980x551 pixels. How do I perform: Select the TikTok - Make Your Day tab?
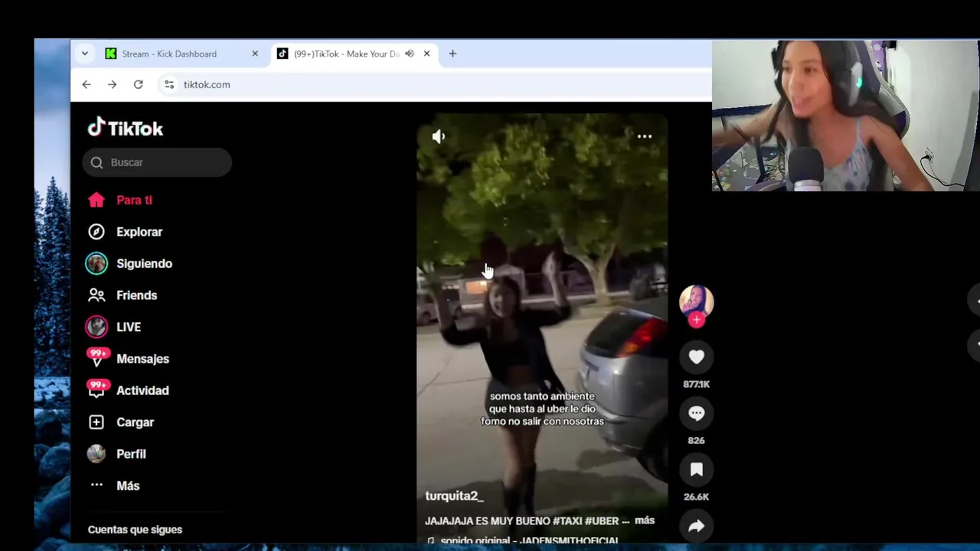click(346, 54)
